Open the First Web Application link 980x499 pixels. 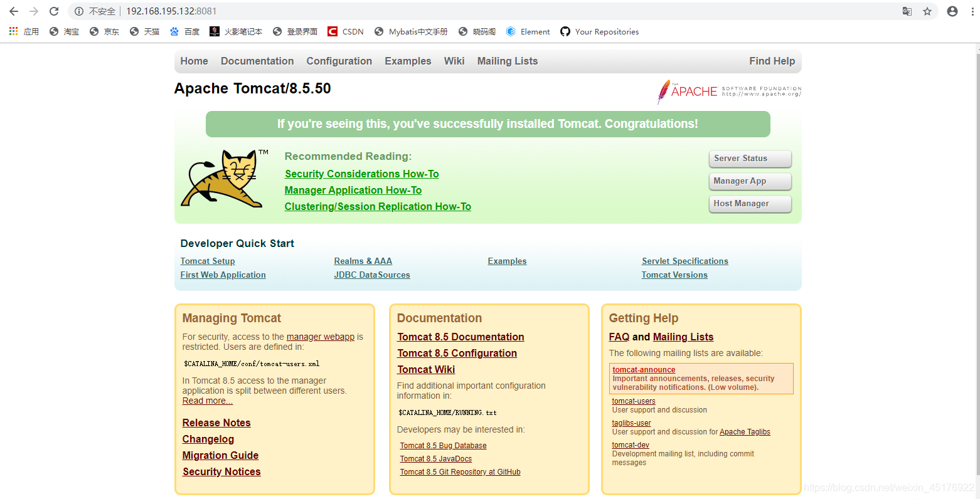tap(223, 275)
